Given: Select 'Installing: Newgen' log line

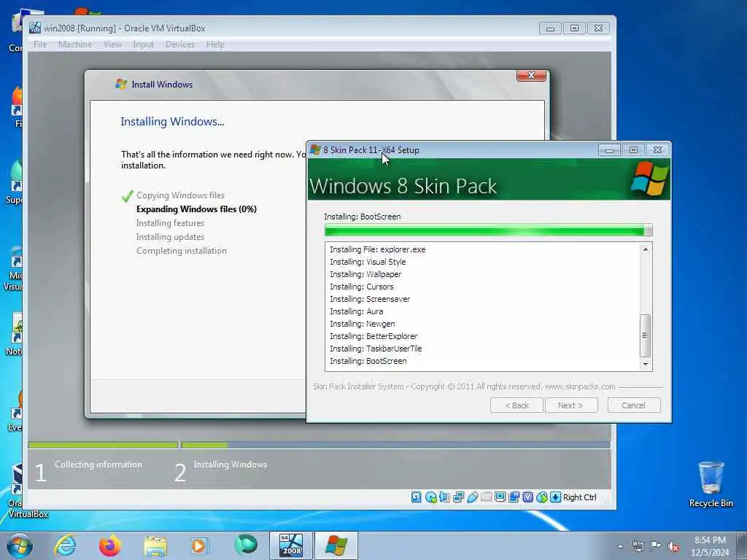Looking at the screenshot, I should click(362, 324).
